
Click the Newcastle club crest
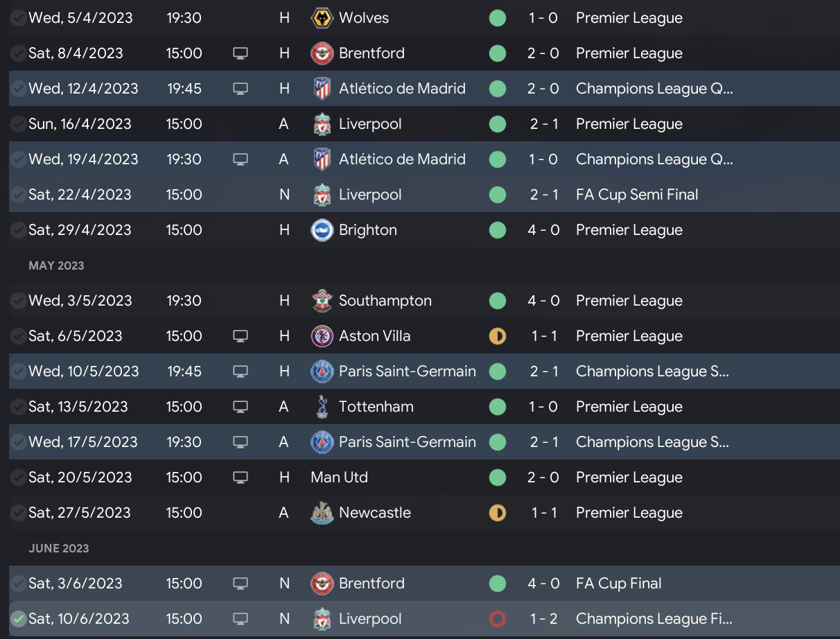[322, 513]
